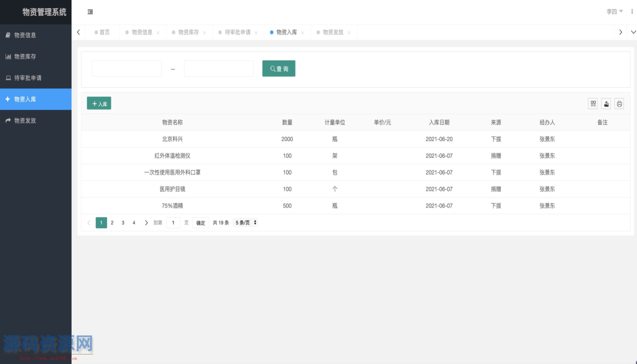Click the export table icon
This screenshot has height=364, width=637.
pos(606,104)
